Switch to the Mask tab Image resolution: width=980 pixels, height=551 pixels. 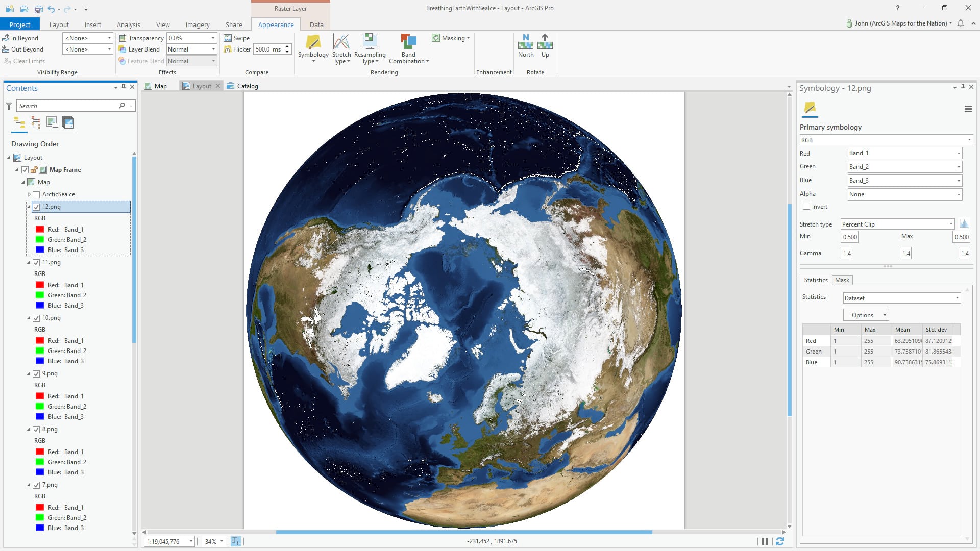[842, 280]
